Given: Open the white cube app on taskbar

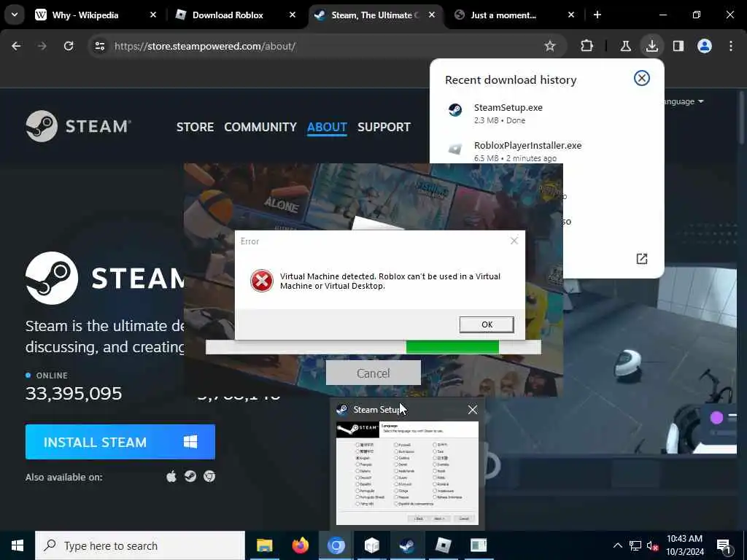Looking at the screenshot, I should tap(371, 545).
